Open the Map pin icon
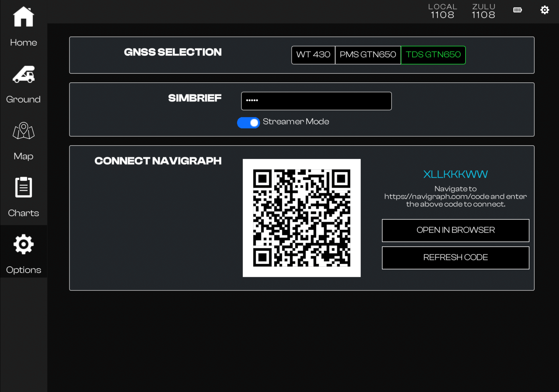Viewport: 559px width, 392px height. click(x=23, y=131)
